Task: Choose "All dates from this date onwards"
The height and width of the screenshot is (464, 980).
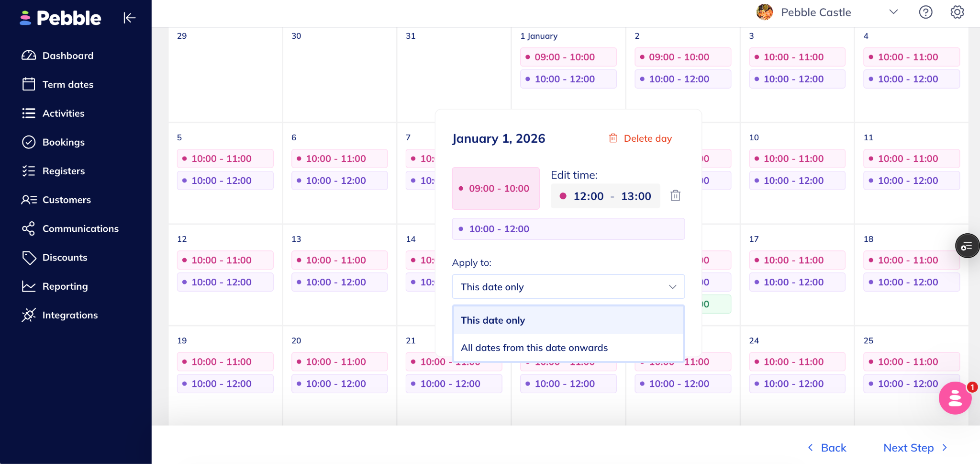Action: [534, 348]
